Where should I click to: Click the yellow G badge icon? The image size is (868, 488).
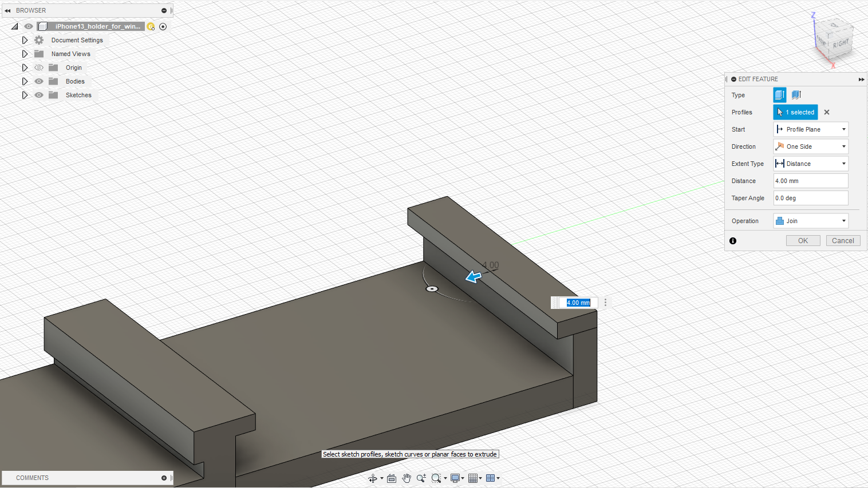point(151,26)
